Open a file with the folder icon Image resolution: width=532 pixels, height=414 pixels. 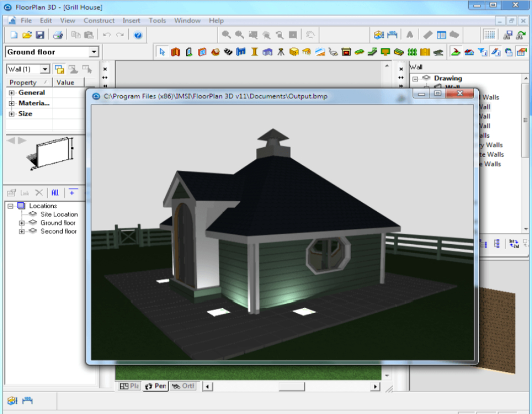27,35
